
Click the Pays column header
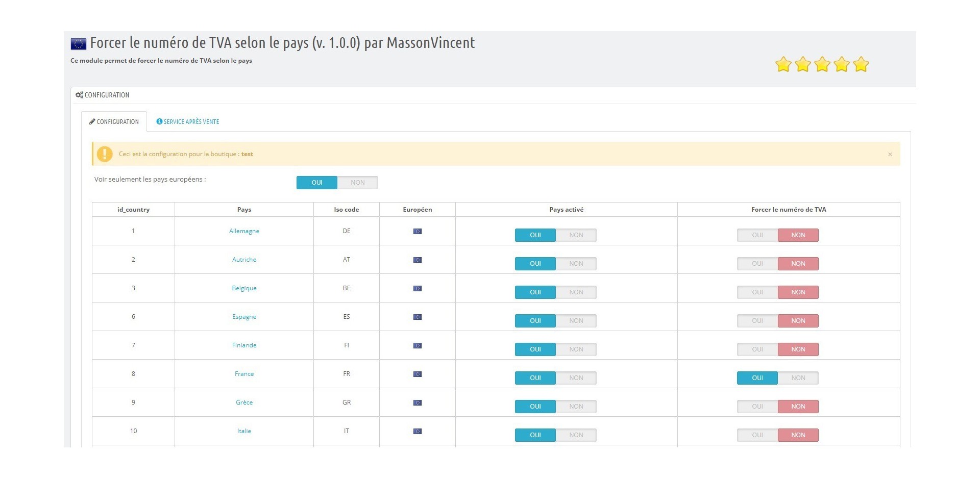coord(244,210)
